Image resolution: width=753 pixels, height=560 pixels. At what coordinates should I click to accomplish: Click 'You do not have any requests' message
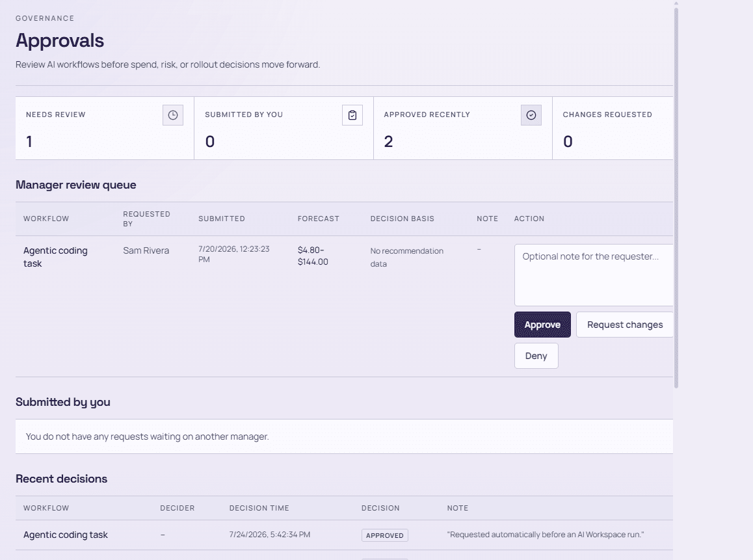(x=148, y=436)
